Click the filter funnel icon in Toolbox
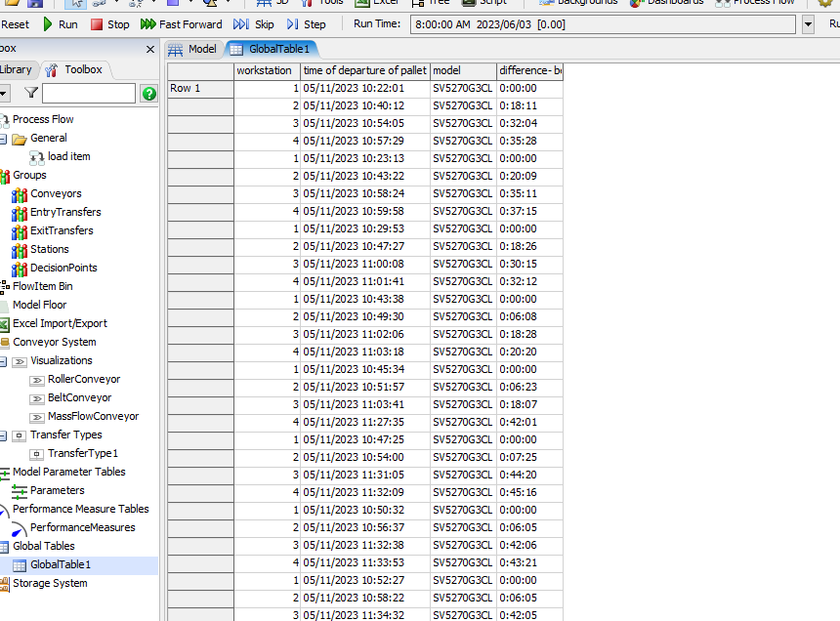The height and width of the screenshot is (621, 840). [31, 93]
